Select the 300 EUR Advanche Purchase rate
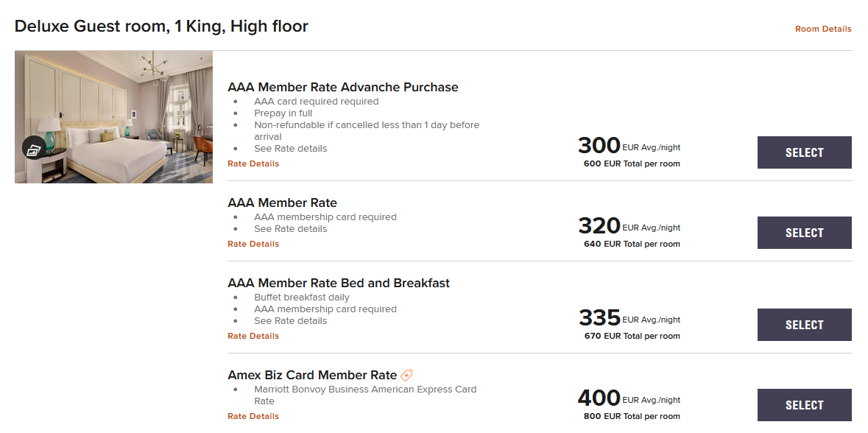 pos(804,152)
